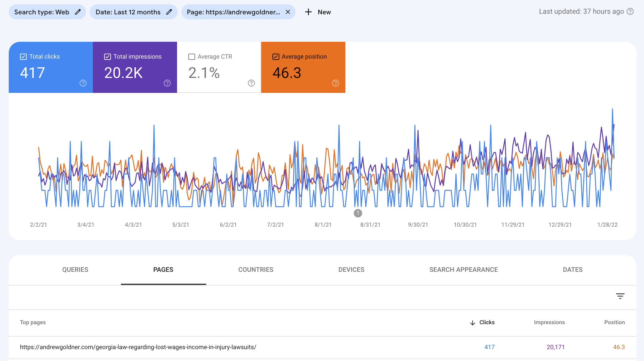644x361 pixels.
Task: Open help icon on Total impressions card
Action: 167,83
